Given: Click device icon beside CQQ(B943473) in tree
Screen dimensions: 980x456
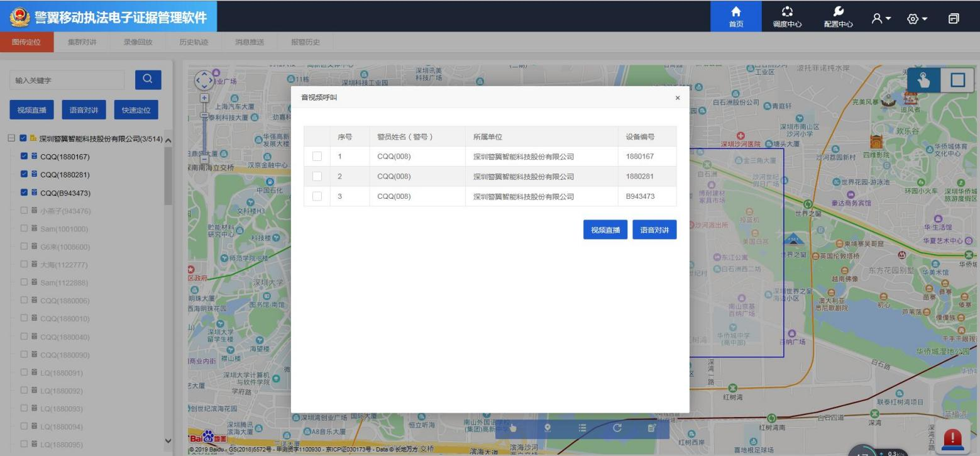Looking at the screenshot, I should (x=35, y=193).
